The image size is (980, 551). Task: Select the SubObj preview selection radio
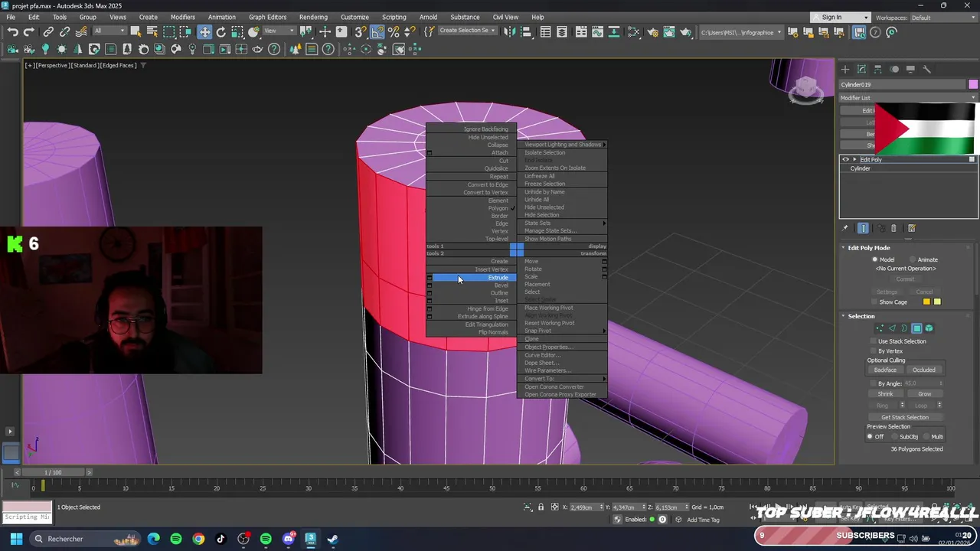click(x=894, y=436)
